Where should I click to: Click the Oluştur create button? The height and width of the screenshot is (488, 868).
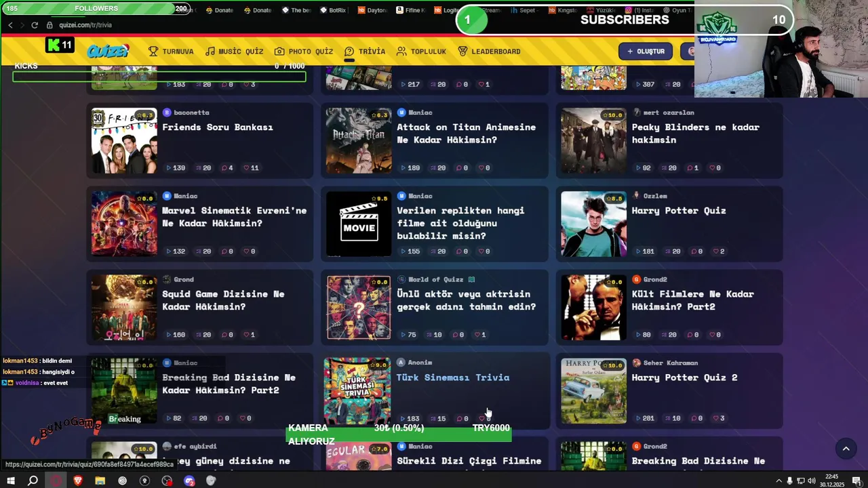646,52
